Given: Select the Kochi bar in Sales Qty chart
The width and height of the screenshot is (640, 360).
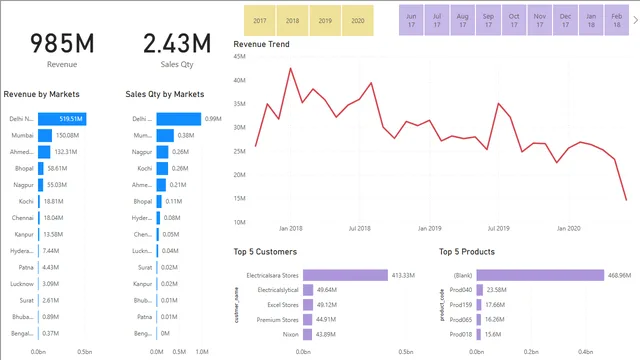Looking at the screenshot, I should (162, 168).
